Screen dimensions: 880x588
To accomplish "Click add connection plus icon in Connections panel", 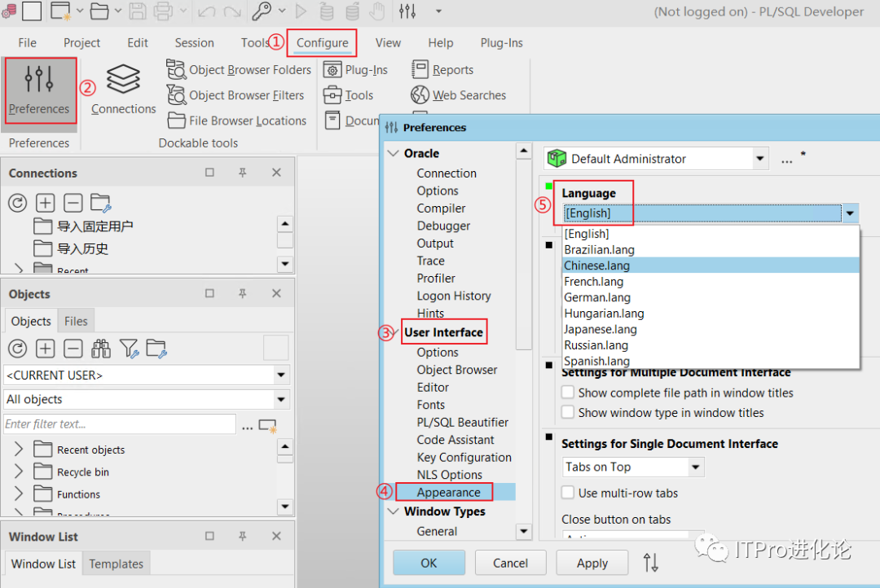I will [45, 203].
